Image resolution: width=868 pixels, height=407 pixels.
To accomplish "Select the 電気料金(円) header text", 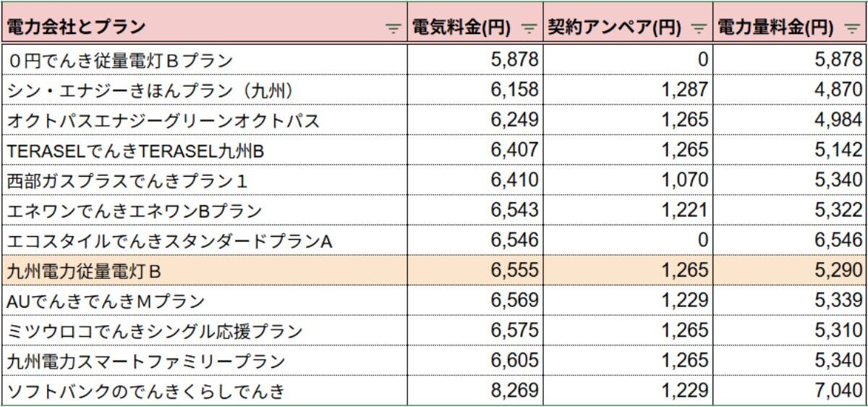I will click(x=461, y=28).
